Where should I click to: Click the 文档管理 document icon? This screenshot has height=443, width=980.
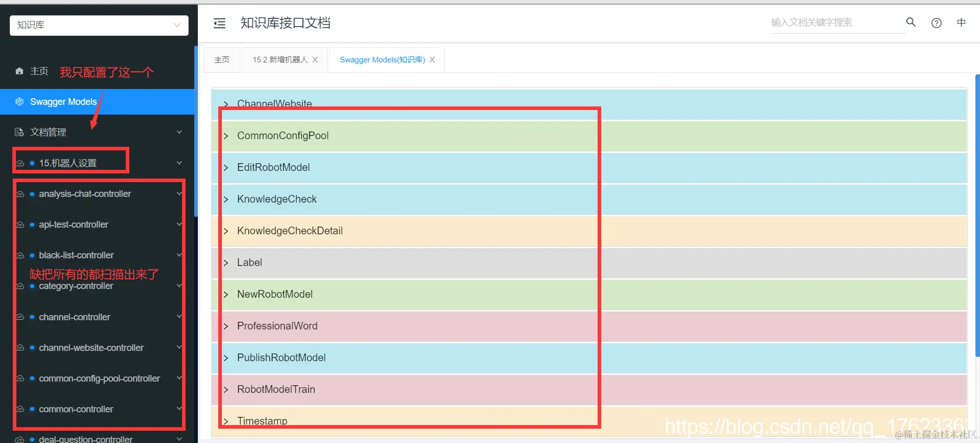tap(19, 132)
